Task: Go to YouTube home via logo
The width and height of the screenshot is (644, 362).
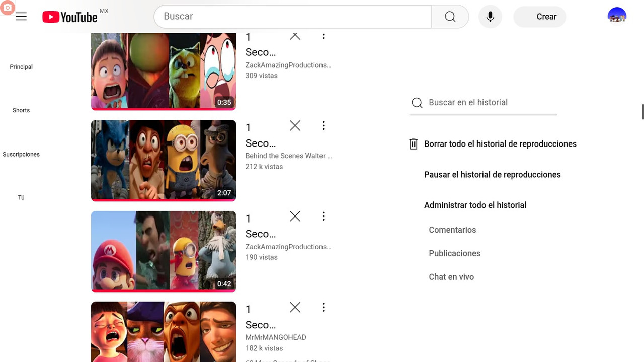Action: [70, 17]
